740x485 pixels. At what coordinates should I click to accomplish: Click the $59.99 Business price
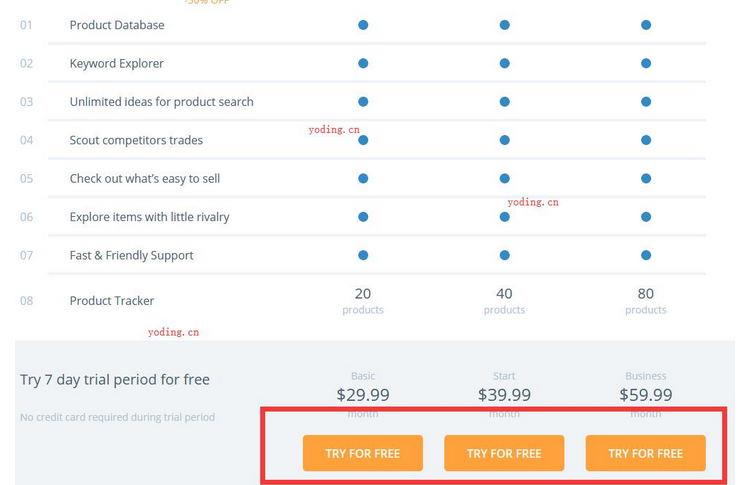pyautogui.click(x=646, y=394)
